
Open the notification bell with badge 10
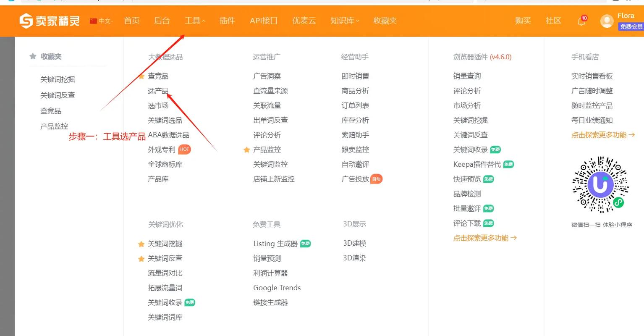tap(581, 21)
